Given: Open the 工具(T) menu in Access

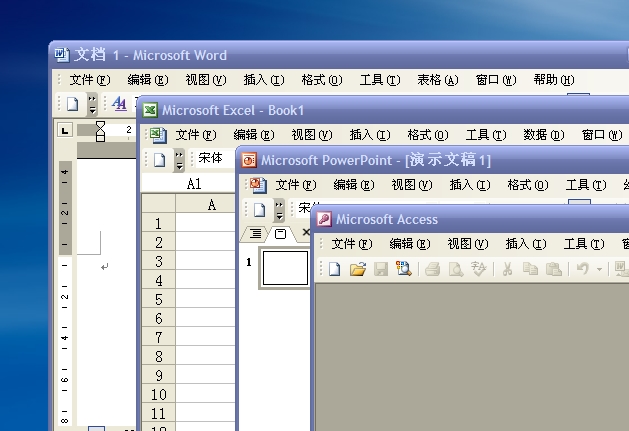Looking at the screenshot, I should 584,244.
